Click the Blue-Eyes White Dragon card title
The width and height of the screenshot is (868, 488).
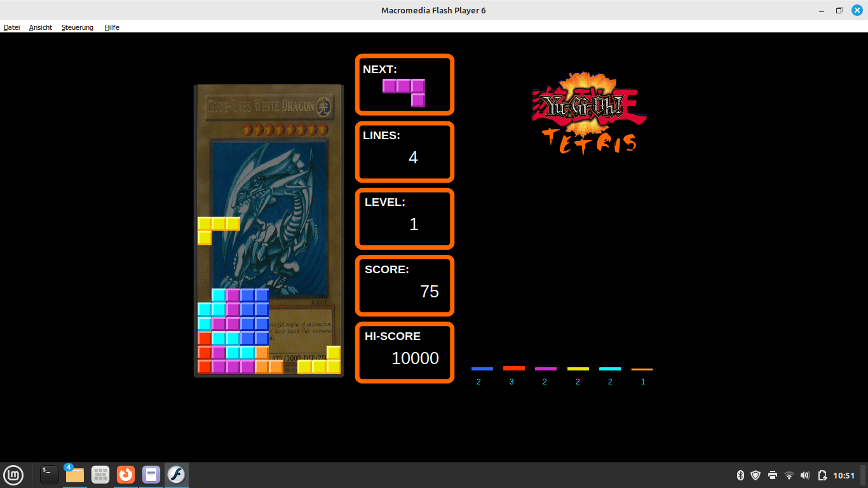tap(261, 106)
